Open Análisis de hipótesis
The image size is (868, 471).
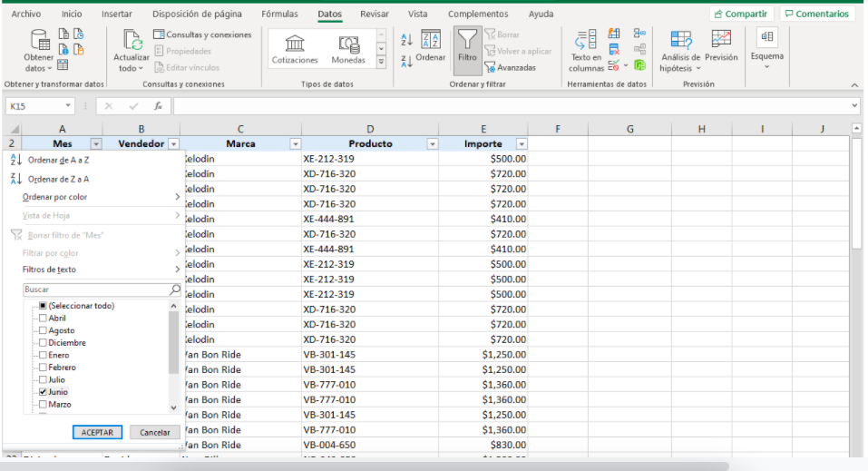[680, 51]
